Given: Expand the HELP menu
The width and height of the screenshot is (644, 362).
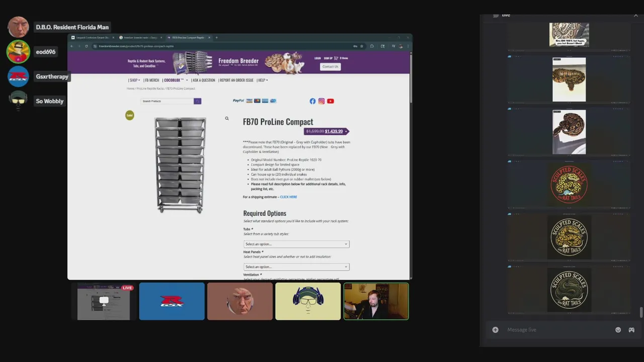Looking at the screenshot, I should point(262,80).
